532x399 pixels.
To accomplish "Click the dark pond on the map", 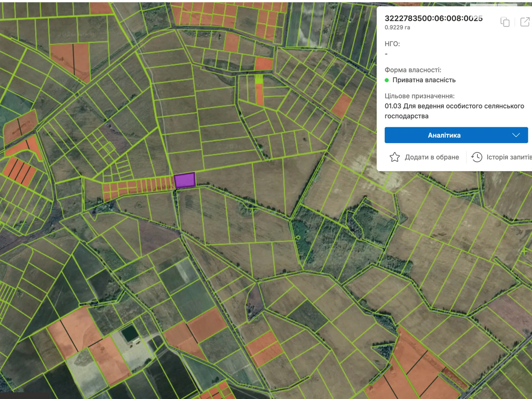I will [x=129, y=333].
